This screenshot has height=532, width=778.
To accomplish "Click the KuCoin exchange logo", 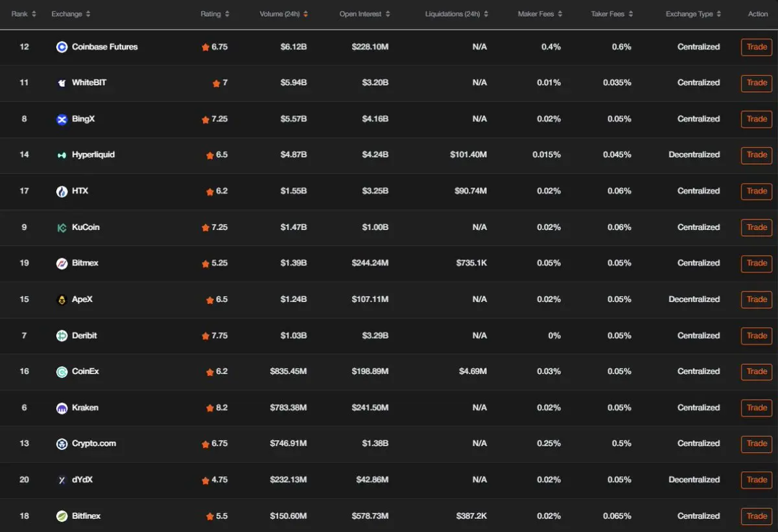I will point(62,227).
